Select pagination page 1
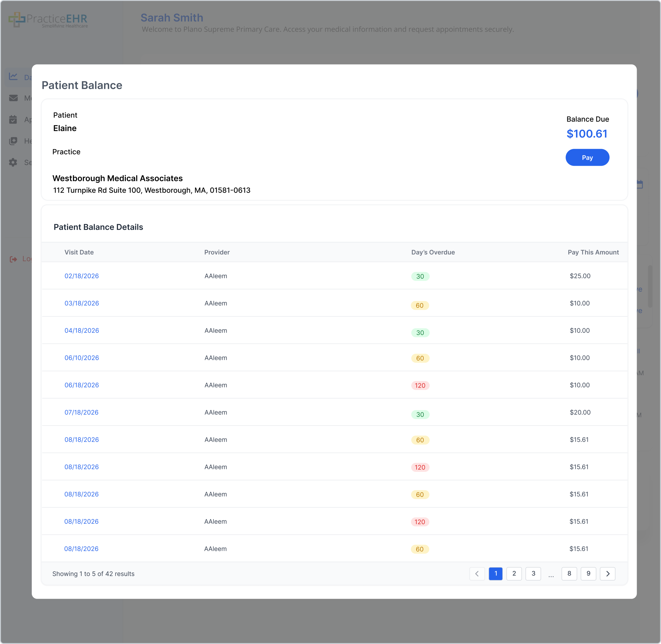 [496, 574]
